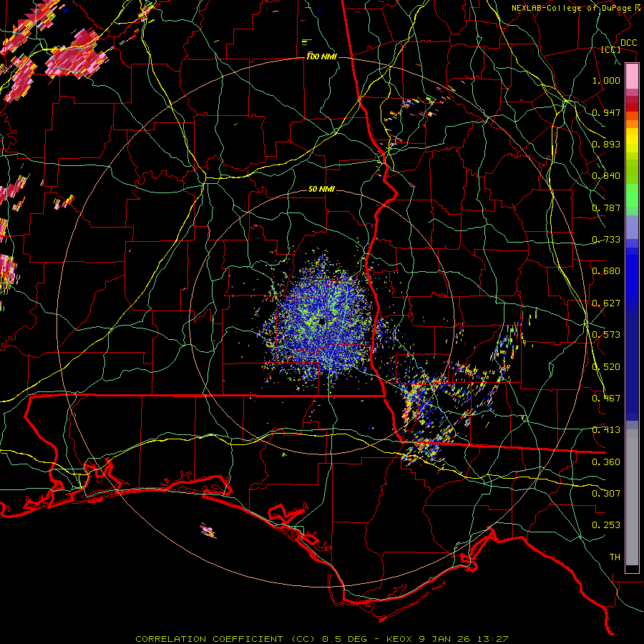This screenshot has width=644, height=644.
Task: Click the 1.000 value on the color scale
Action: (606, 80)
